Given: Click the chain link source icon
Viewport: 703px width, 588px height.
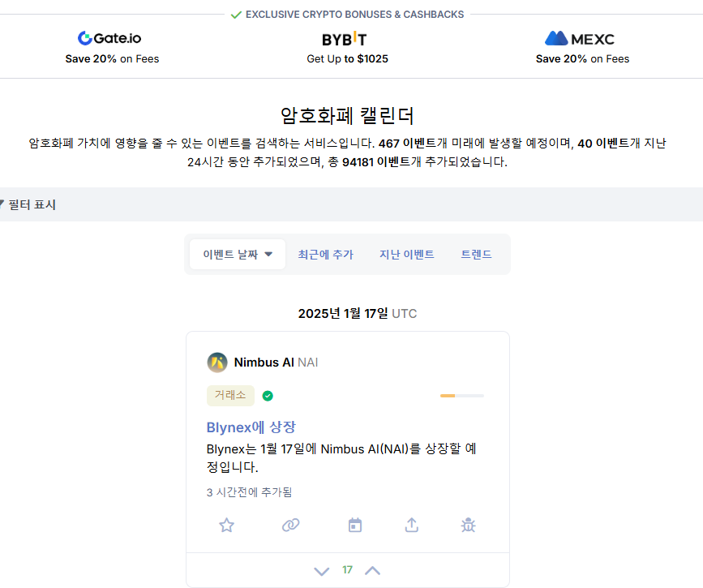Looking at the screenshot, I should 290,525.
